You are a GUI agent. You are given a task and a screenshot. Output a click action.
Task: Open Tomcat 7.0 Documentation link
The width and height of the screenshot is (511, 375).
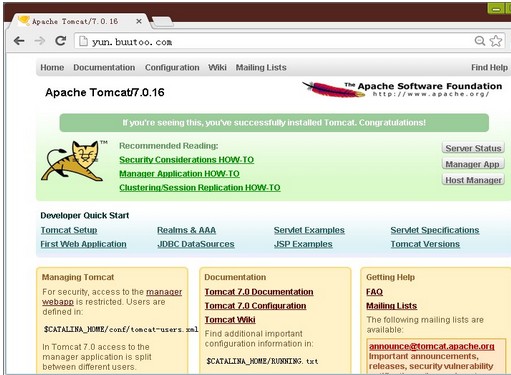pos(259,292)
